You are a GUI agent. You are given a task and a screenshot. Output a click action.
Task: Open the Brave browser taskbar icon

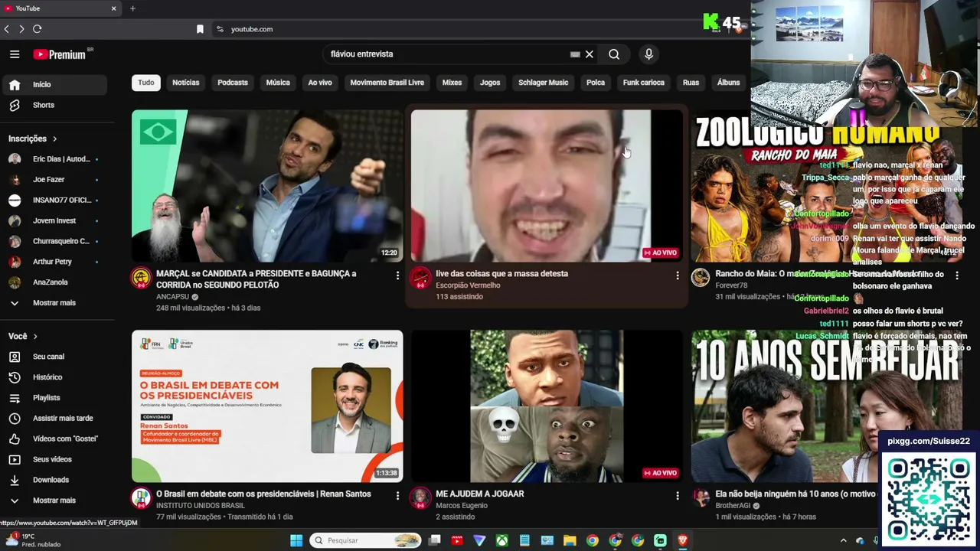(683, 540)
